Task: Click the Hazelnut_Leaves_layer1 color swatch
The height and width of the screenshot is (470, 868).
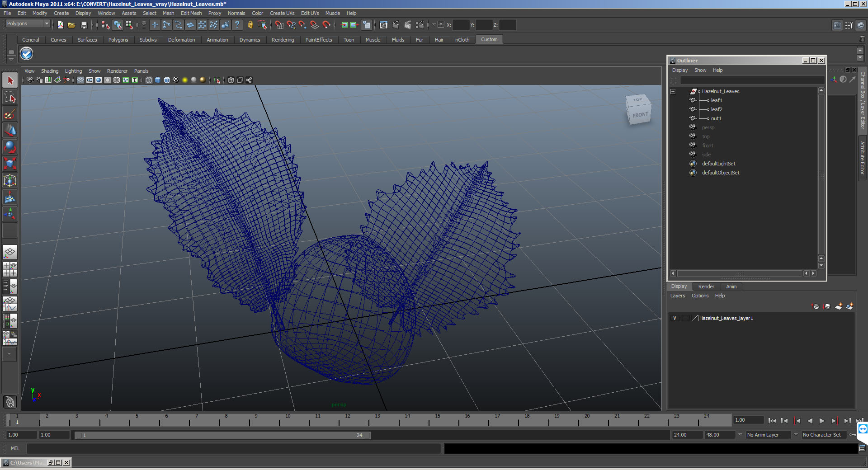Action: (x=695, y=318)
